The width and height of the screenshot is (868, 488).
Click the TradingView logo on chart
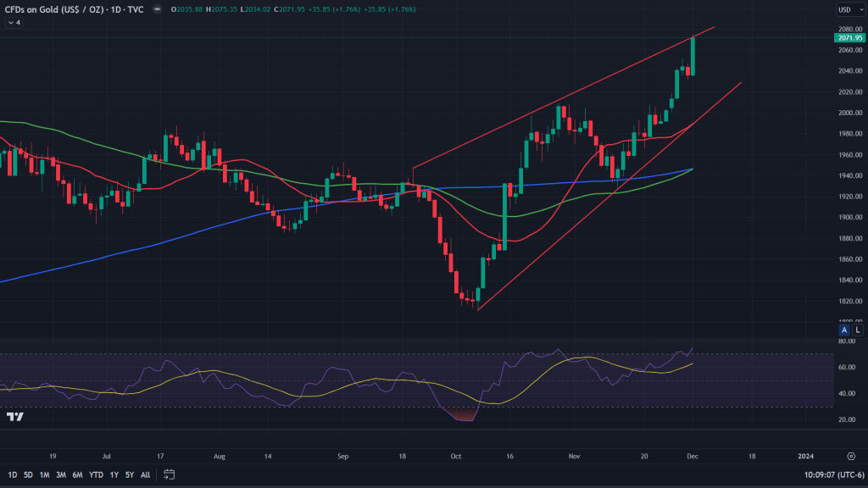click(14, 417)
